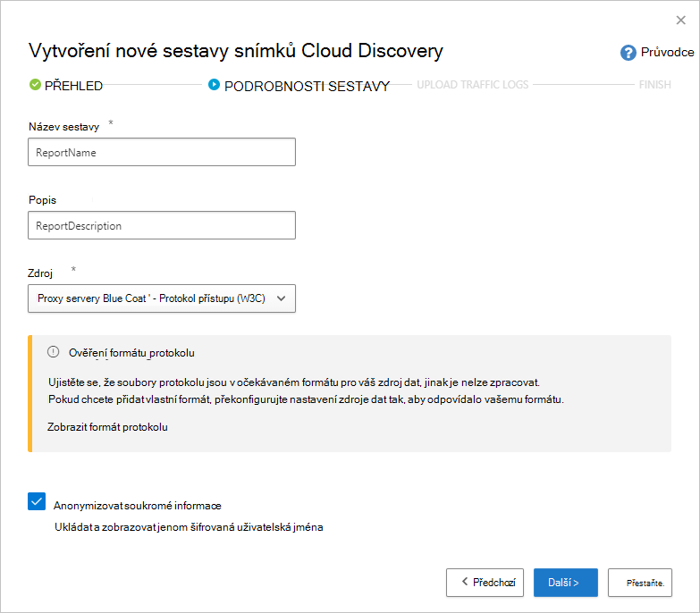This screenshot has height=613, width=700.
Task: Click the left arrow on Předchozí button
Action: [x=465, y=582]
